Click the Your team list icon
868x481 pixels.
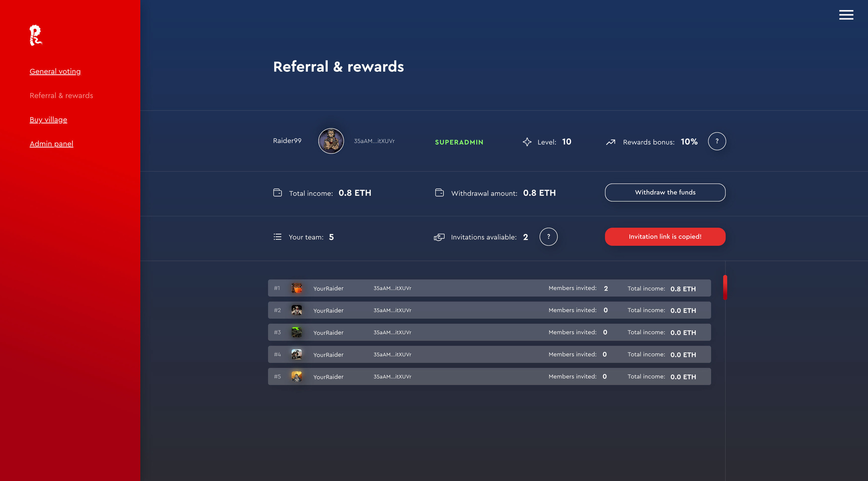coord(277,237)
